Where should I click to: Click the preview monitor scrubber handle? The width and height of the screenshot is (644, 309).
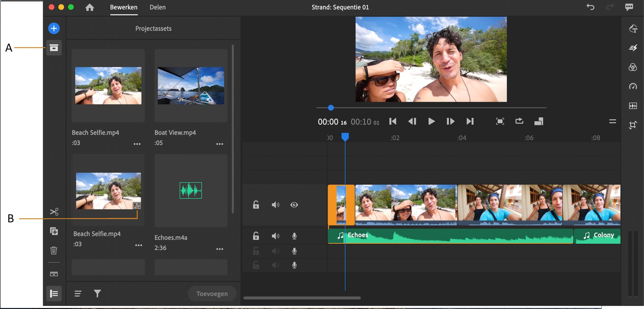pyautogui.click(x=331, y=108)
